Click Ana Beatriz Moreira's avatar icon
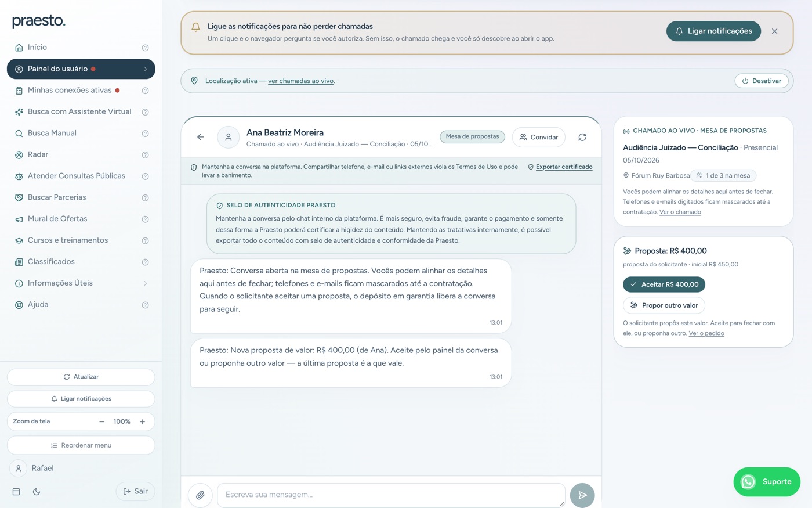Image resolution: width=812 pixels, height=508 pixels. (x=228, y=137)
